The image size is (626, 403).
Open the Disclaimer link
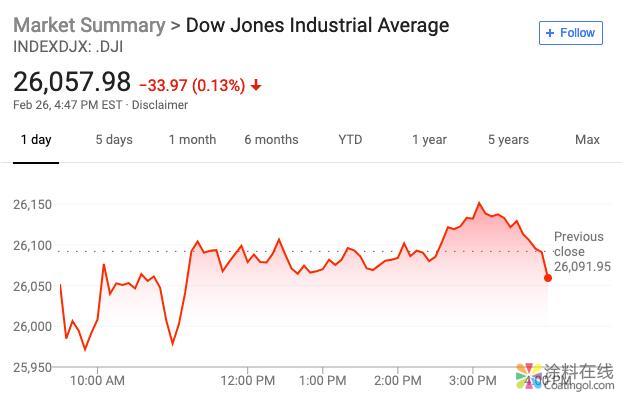160,105
